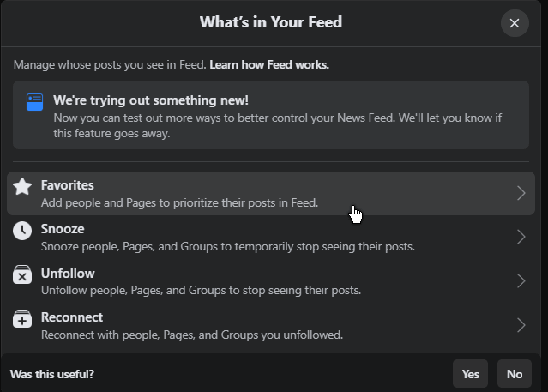Click Reconnect description about unfollowed Groups
The height and width of the screenshot is (392, 548).
coord(192,335)
